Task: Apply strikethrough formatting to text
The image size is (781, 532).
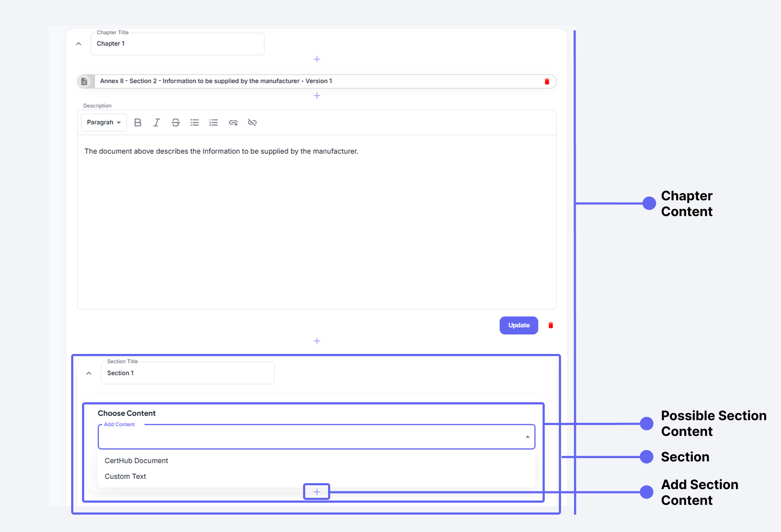Action: click(x=175, y=123)
